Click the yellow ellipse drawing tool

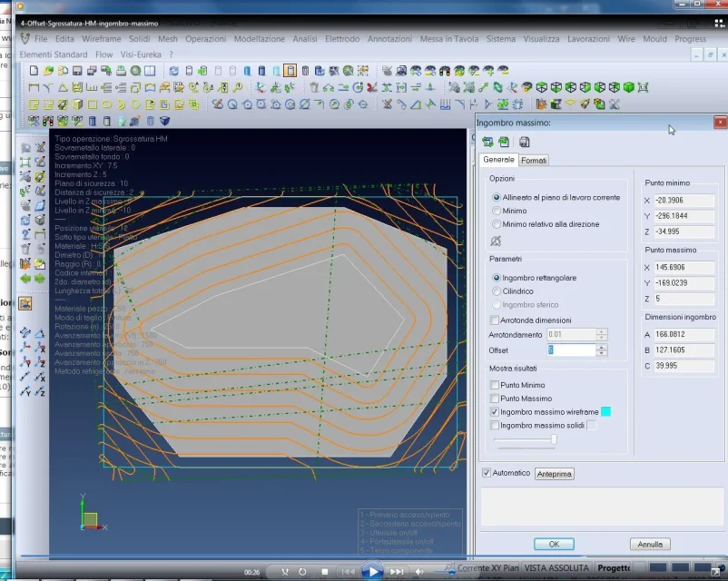107,104
